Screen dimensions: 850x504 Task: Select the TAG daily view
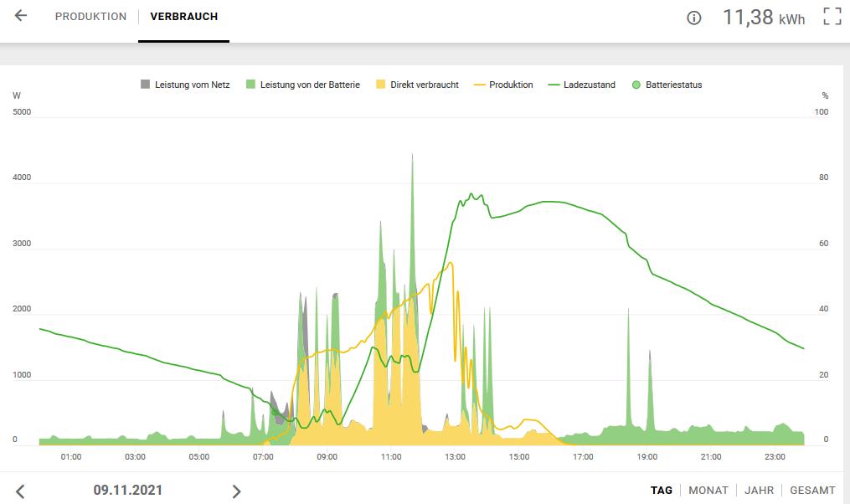(662, 491)
